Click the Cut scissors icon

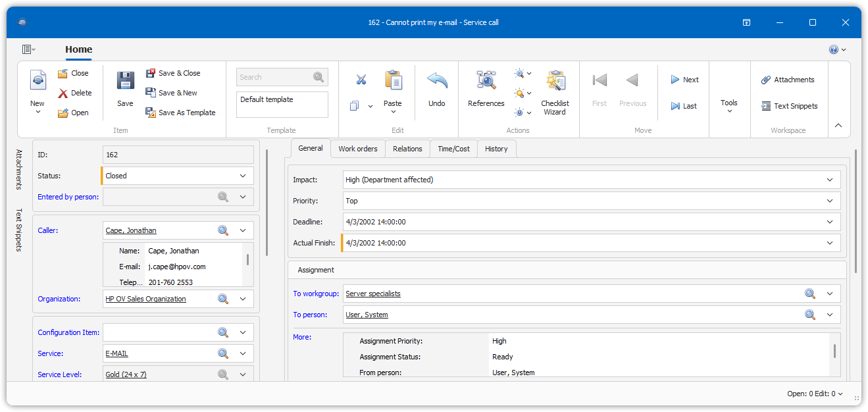pos(361,80)
